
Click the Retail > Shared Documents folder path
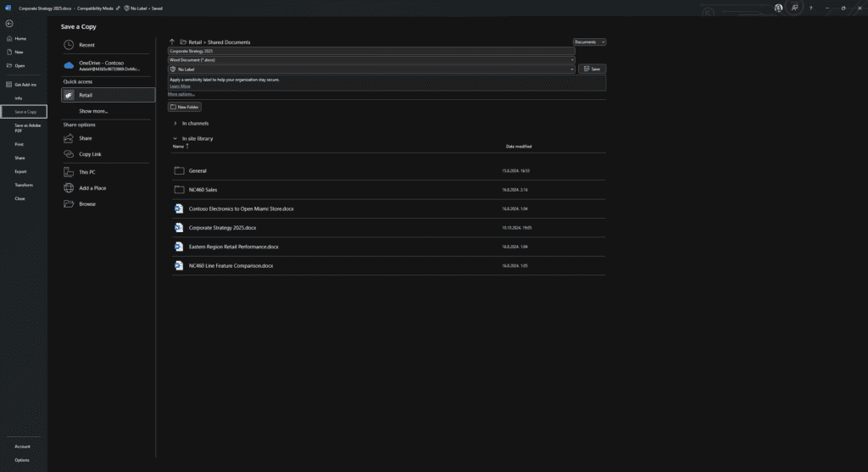tap(220, 42)
